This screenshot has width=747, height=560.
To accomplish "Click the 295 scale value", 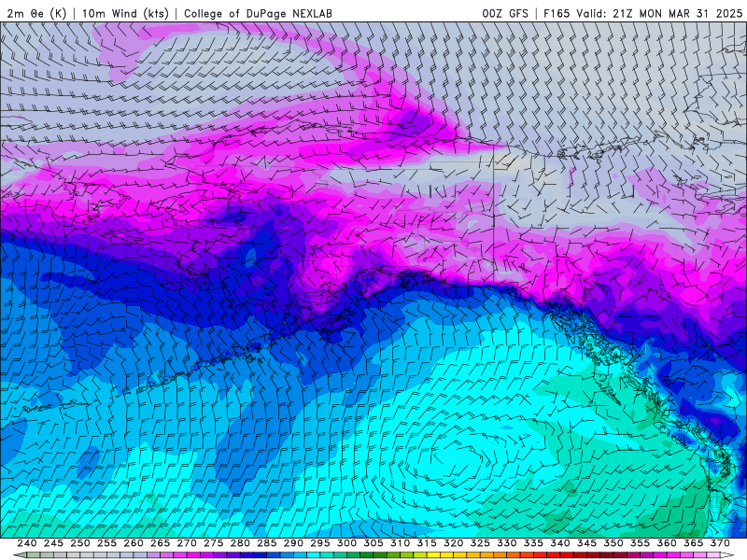I will (320, 543).
